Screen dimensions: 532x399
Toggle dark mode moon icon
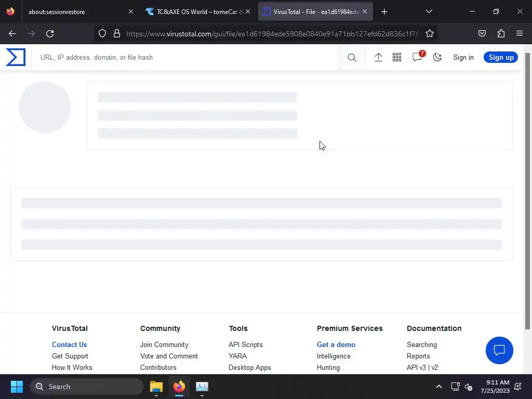437,57
